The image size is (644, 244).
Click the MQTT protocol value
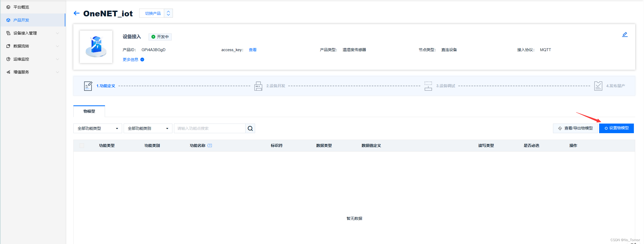545,50
